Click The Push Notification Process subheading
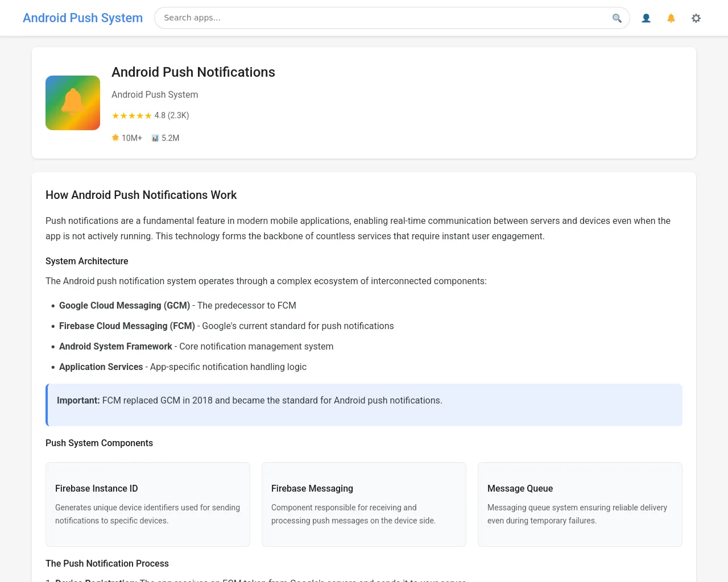728x582 pixels. [x=107, y=563]
